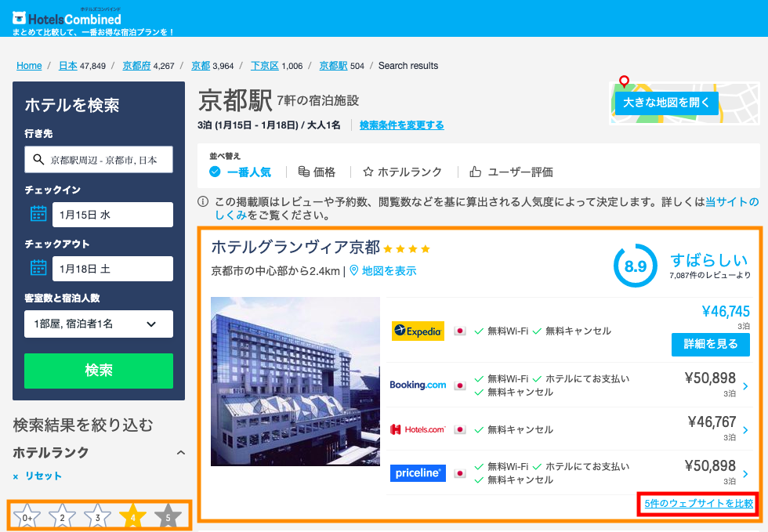
Task: Click the priceline logo
Action: [418, 473]
